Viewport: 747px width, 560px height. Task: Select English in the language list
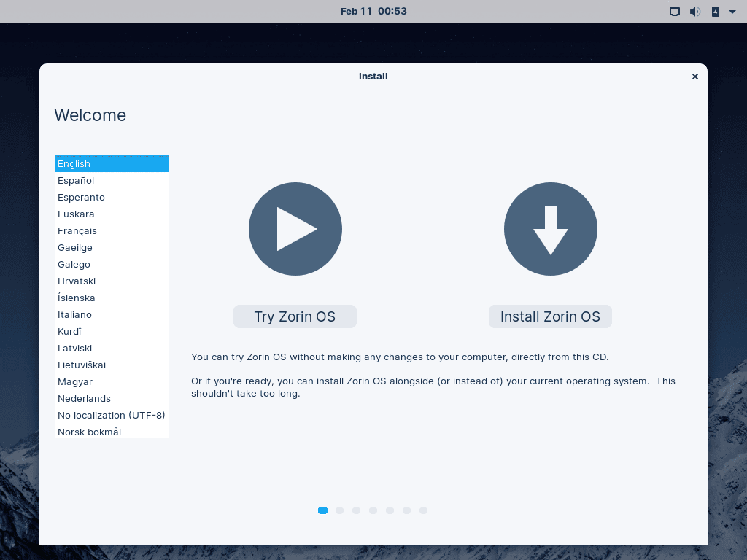click(x=112, y=164)
